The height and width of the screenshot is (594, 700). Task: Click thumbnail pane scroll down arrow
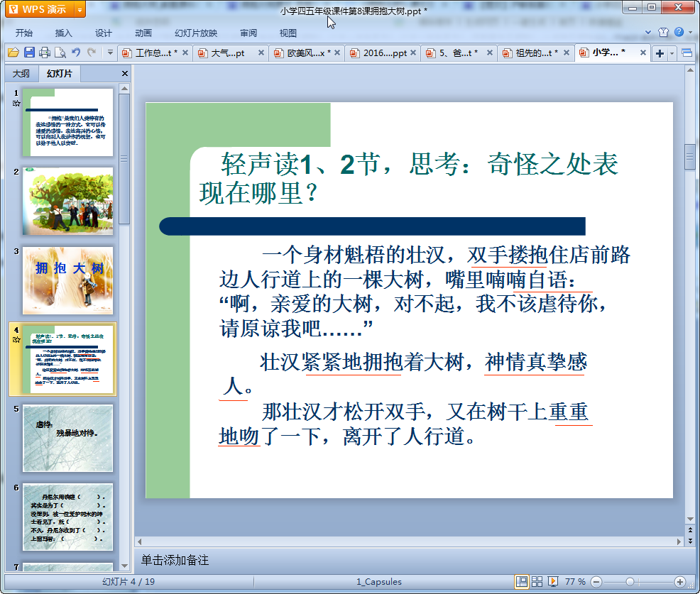(x=124, y=566)
